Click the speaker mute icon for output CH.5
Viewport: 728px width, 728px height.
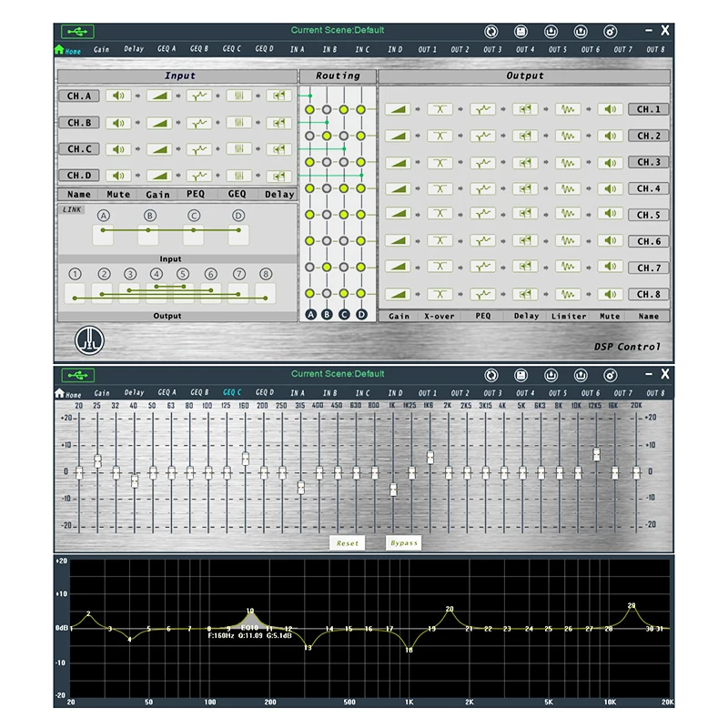(x=610, y=214)
